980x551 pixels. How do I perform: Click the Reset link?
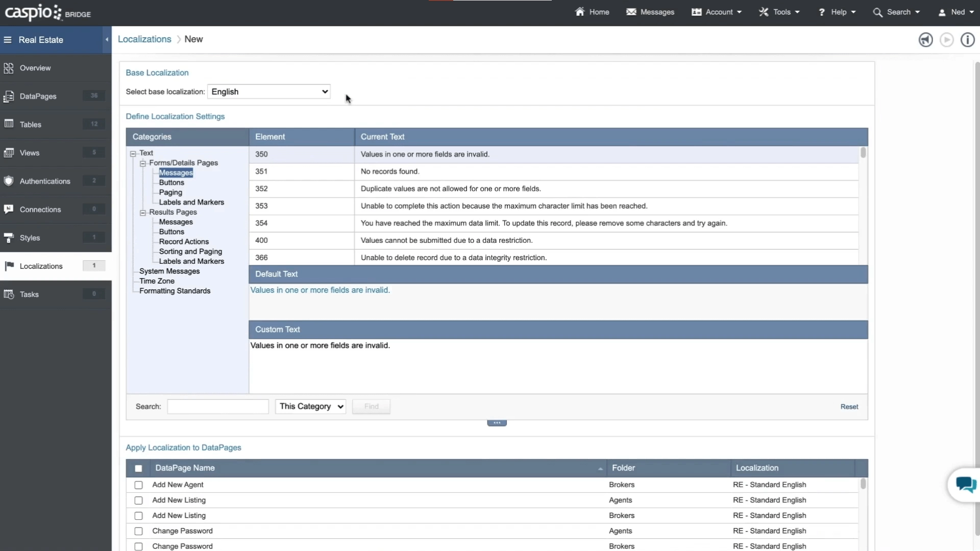click(x=849, y=407)
